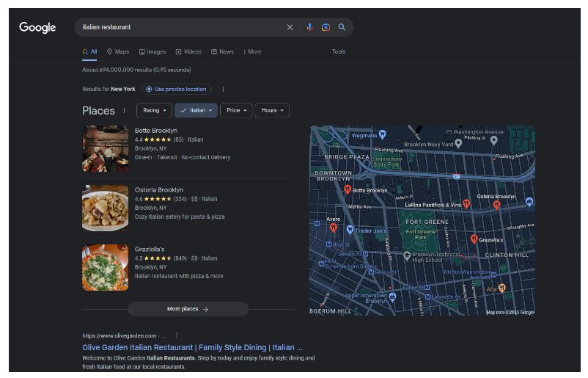
Task: Select the Graziella's pin on map
Action: coord(474,239)
